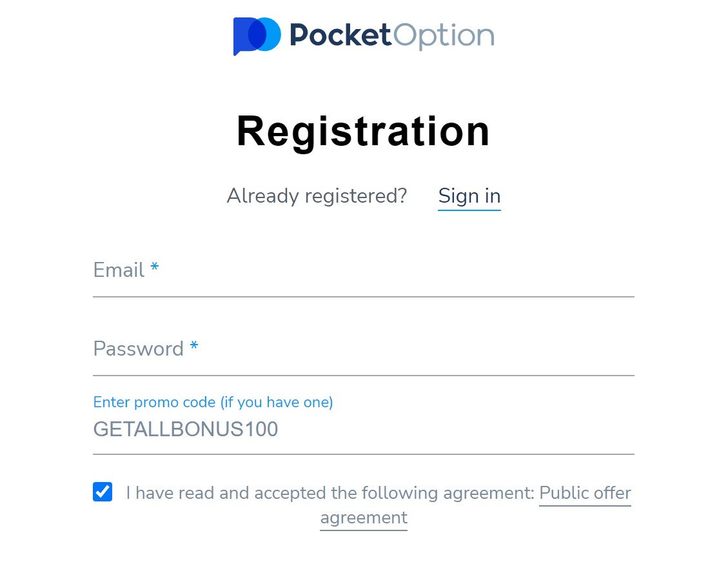Select the Registration heading
The width and height of the screenshot is (728, 564).
pyautogui.click(x=363, y=131)
